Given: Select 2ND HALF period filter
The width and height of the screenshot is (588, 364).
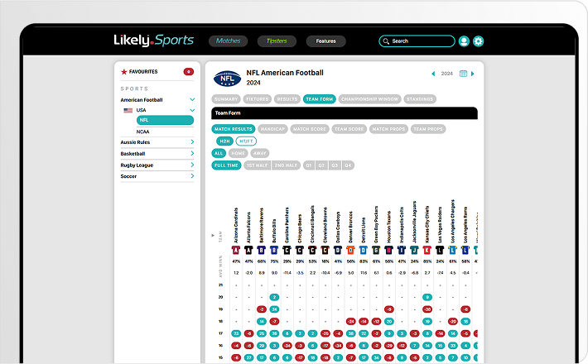Looking at the screenshot, I should tap(286, 165).
